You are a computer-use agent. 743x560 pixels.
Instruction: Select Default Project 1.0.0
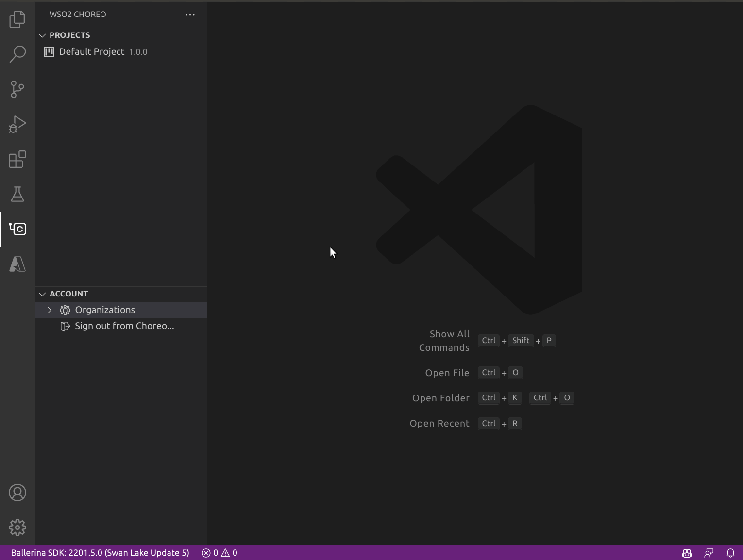[x=121, y=52]
